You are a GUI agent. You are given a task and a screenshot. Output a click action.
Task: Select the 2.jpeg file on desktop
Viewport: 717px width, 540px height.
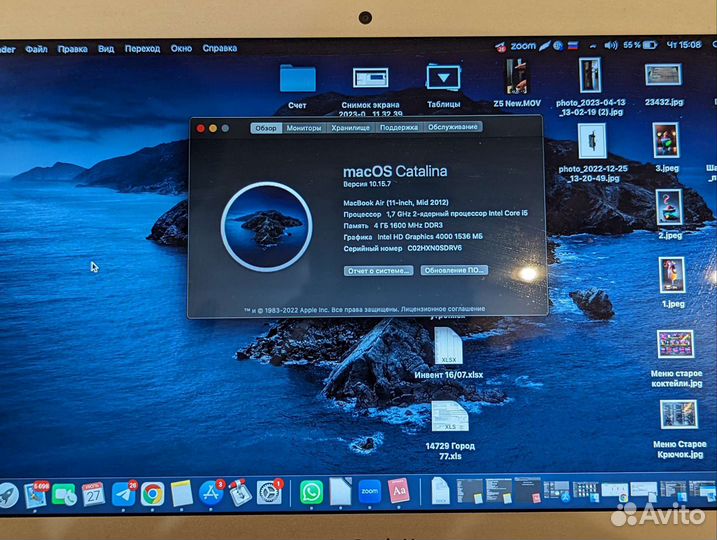[x=670, y=214]
